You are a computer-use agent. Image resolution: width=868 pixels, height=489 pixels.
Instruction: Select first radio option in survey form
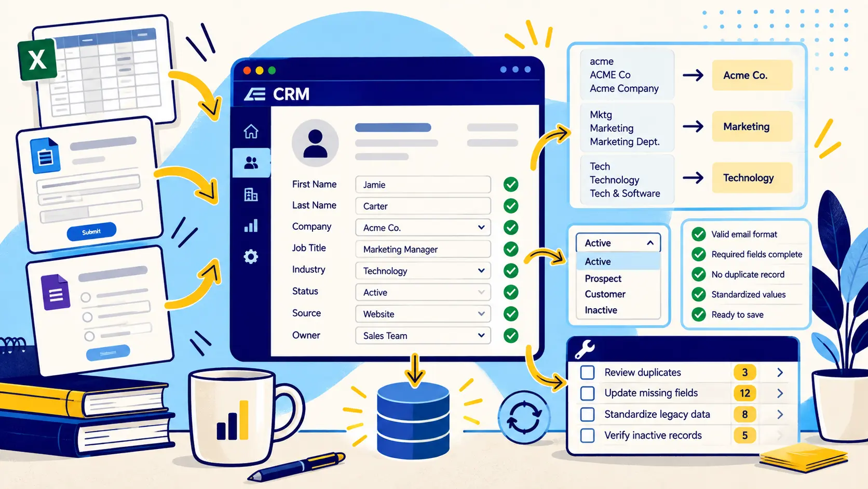pyautogui.click(x=86, y=297)
